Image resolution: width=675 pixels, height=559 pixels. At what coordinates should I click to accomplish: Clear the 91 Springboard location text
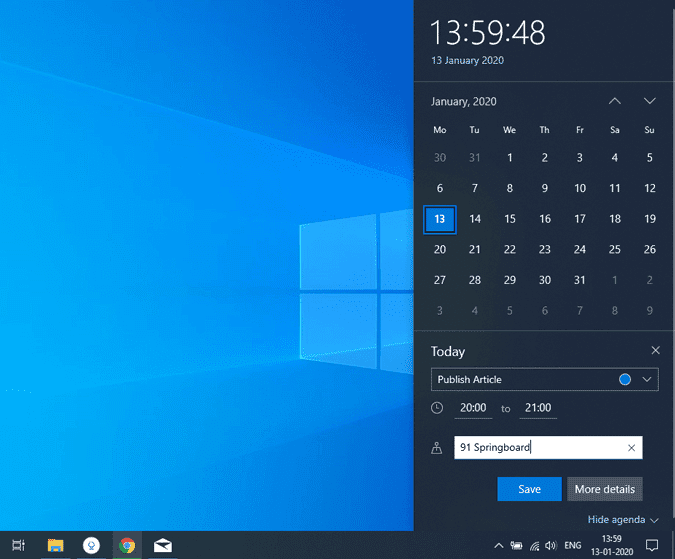pyautogui.click(x=632, y=448)
